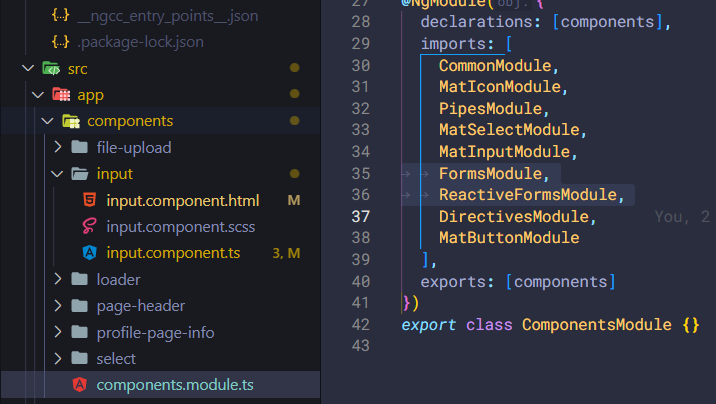Select the loader folder name
Image resolution: width=716 pixels, height=404 pixels.
(x=118, y=279)
